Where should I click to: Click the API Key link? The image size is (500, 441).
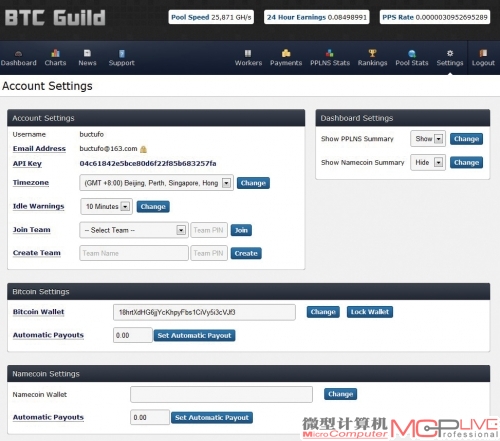click(x=27, y=164)
